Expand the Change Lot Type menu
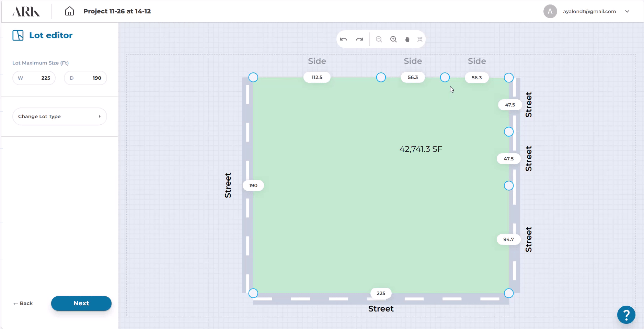 pyautogui.click(x=59, y=116)
